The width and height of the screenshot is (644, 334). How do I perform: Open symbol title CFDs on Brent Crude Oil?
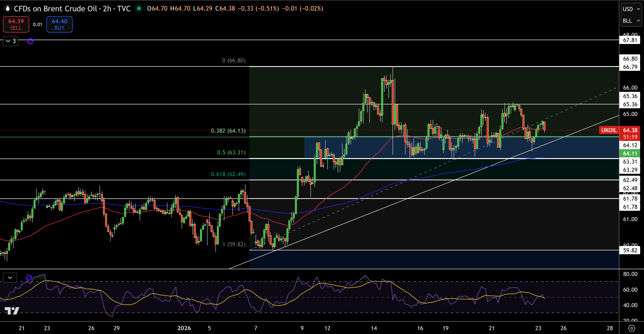click(56, 8)
